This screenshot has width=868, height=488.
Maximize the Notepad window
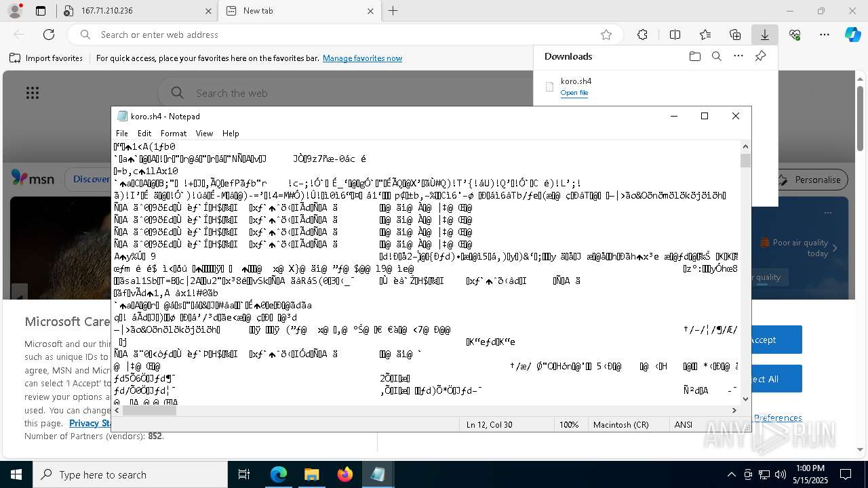[705, 116]
